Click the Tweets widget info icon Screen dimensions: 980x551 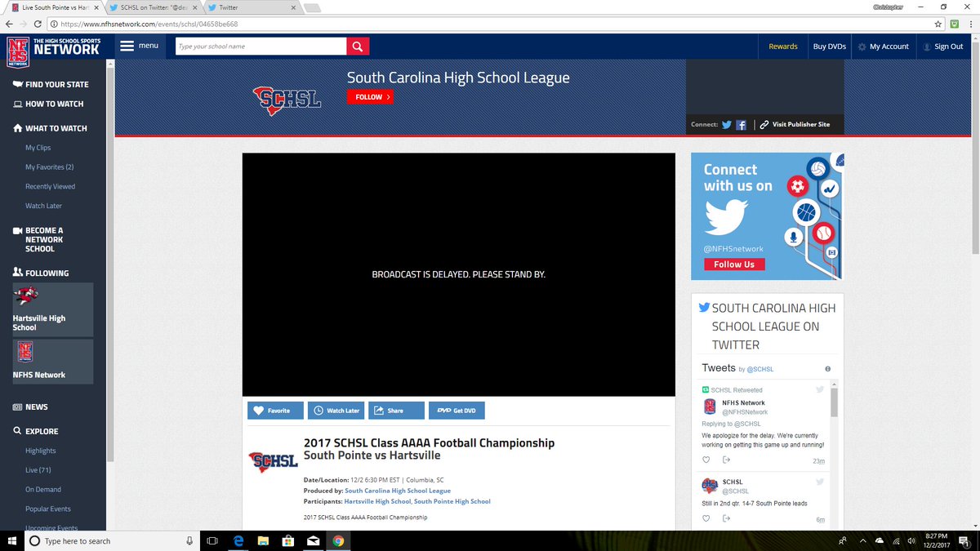point(827,369)
